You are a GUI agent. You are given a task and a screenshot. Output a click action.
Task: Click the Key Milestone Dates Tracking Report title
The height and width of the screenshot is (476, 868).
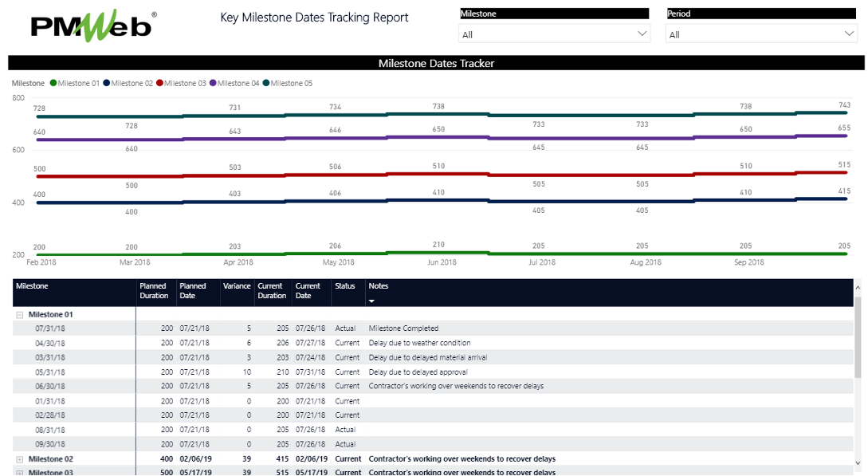tap(314, 18)
